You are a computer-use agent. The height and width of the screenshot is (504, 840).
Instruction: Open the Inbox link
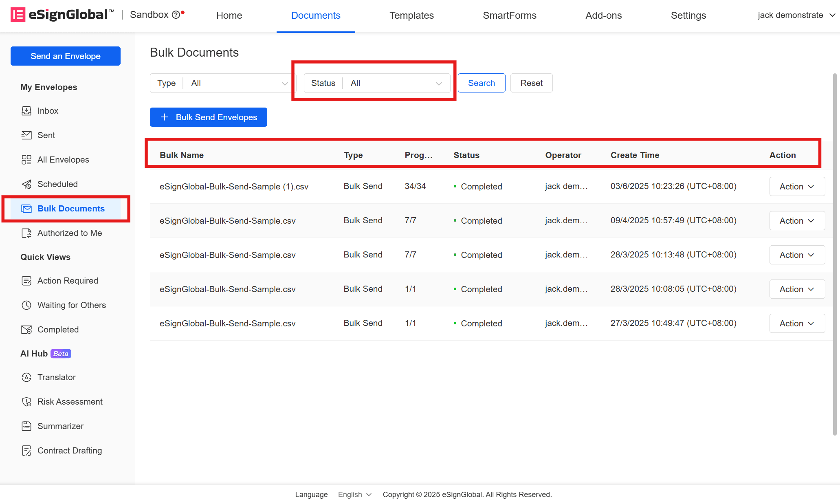[x=48, y=111]
